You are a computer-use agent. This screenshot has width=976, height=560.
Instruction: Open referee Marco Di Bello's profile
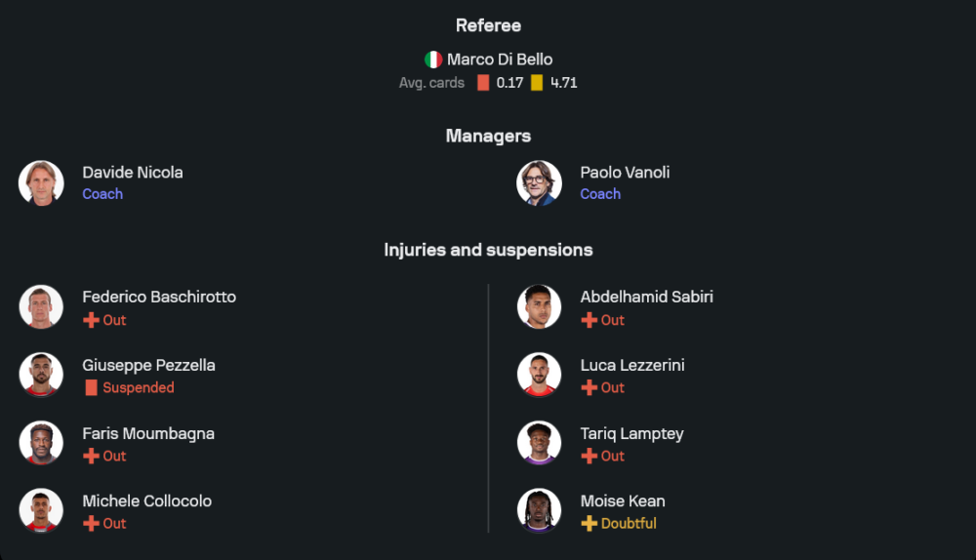point(500,60)
